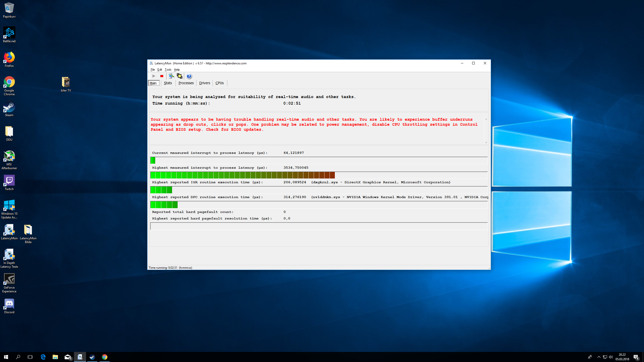Screen dimensions: 644x362
Task: Open help via blue question mark icon
Action: pyautogui.click(x=189, y=76)
